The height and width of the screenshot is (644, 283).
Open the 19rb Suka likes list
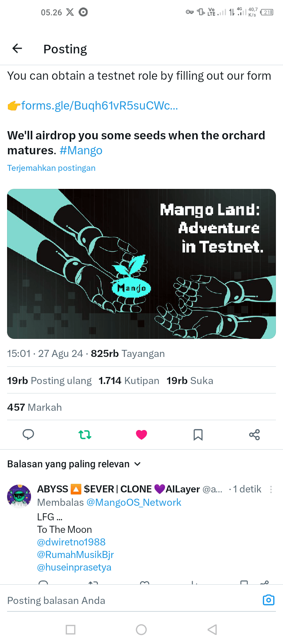pos(190,381)
